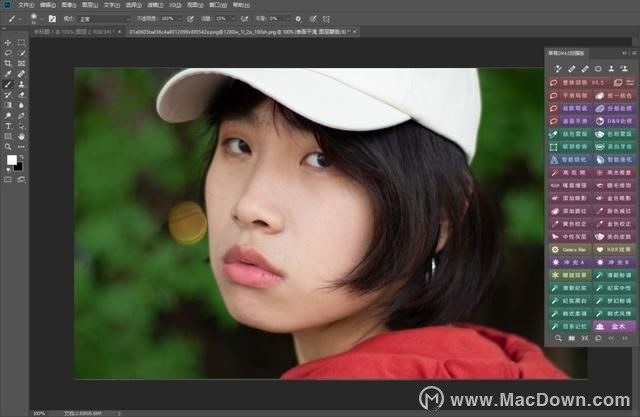Close the active png document tab
Screen dimensions: 640x417
pyautogui.click(x=354, y=31)
